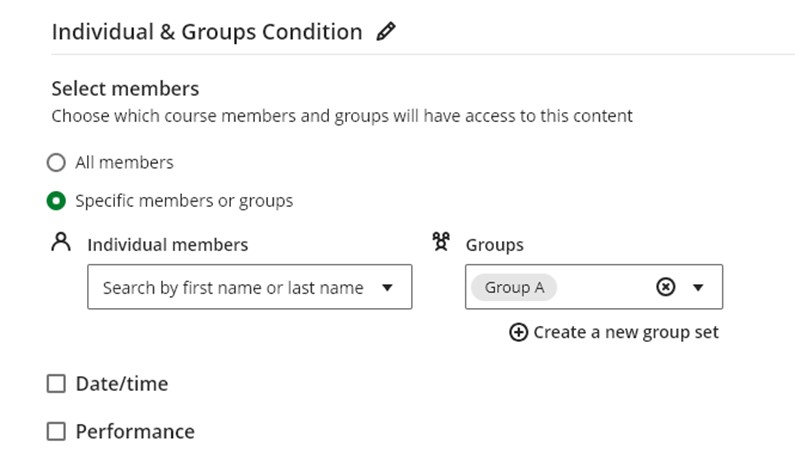Click the Groups people icon
Screen dimensions: 795x460
(441, 241)
